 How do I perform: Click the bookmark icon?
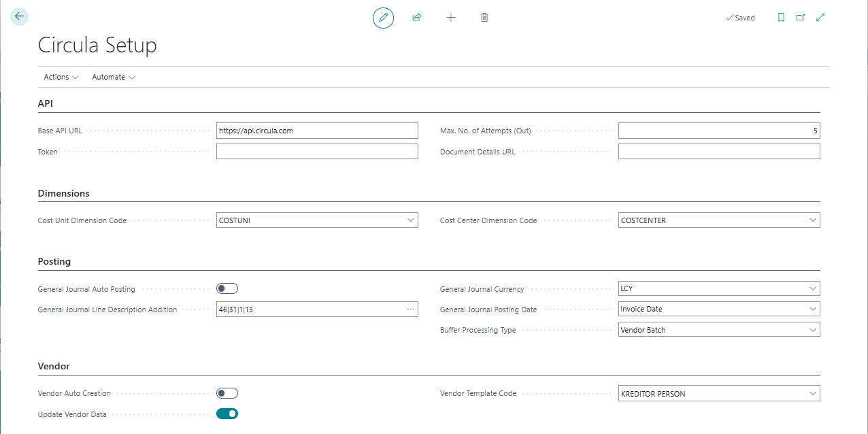(781, 18)
